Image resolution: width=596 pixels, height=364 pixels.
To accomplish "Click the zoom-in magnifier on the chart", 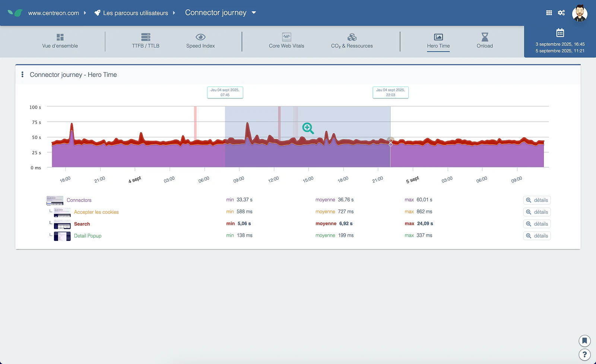I will pos(308,128).
